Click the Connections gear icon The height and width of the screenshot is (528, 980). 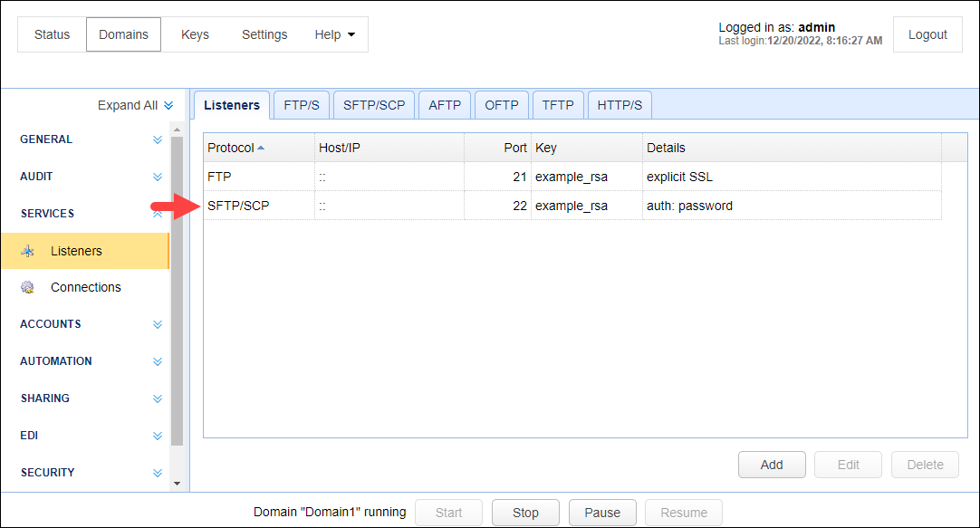(27, 287)
